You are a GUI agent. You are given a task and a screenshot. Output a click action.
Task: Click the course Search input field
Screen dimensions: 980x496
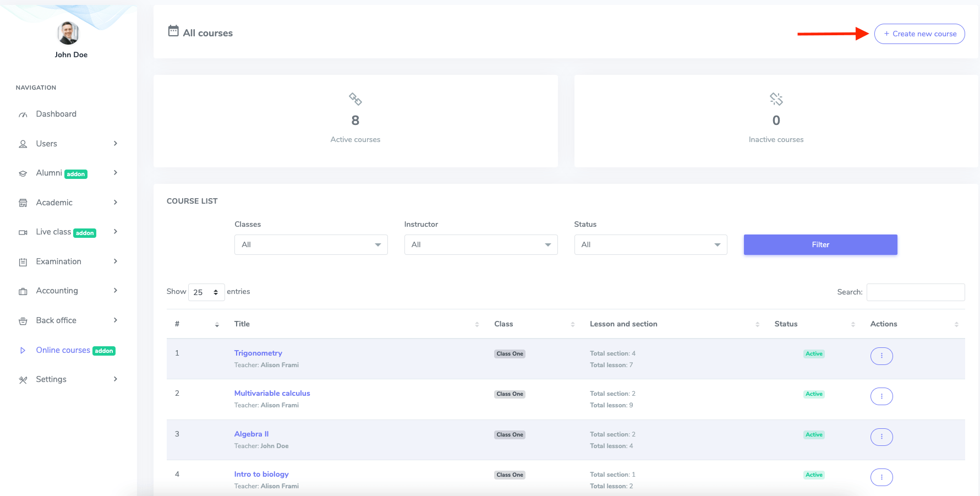point(915,292)
